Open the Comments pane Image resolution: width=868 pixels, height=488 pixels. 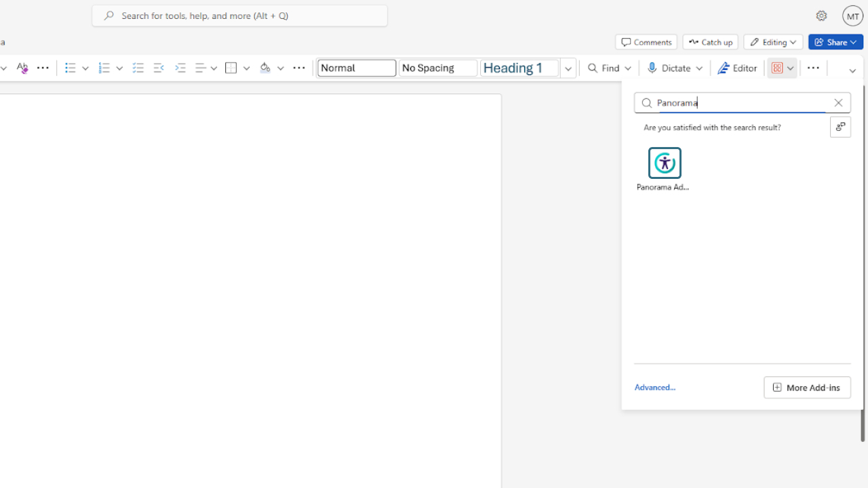point(646,42)
